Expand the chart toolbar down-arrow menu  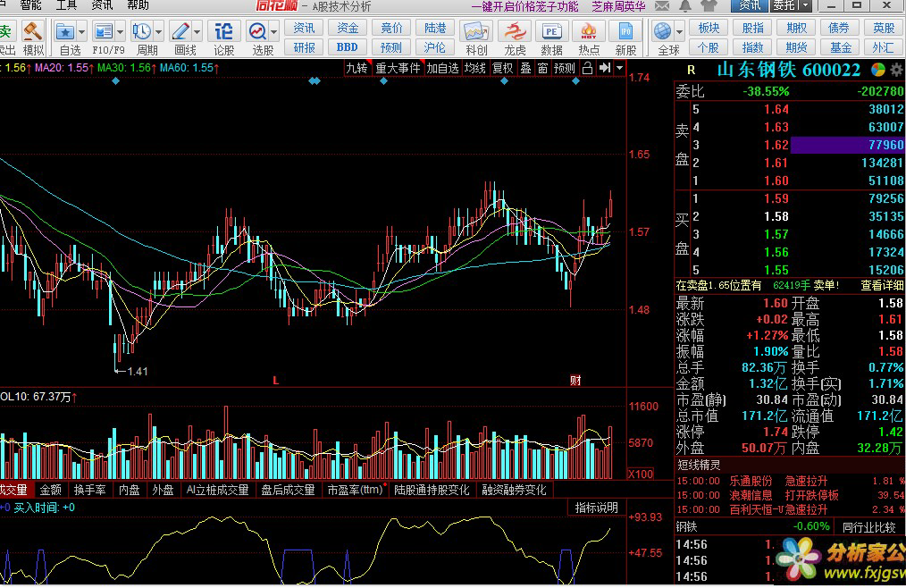[619, 68]
